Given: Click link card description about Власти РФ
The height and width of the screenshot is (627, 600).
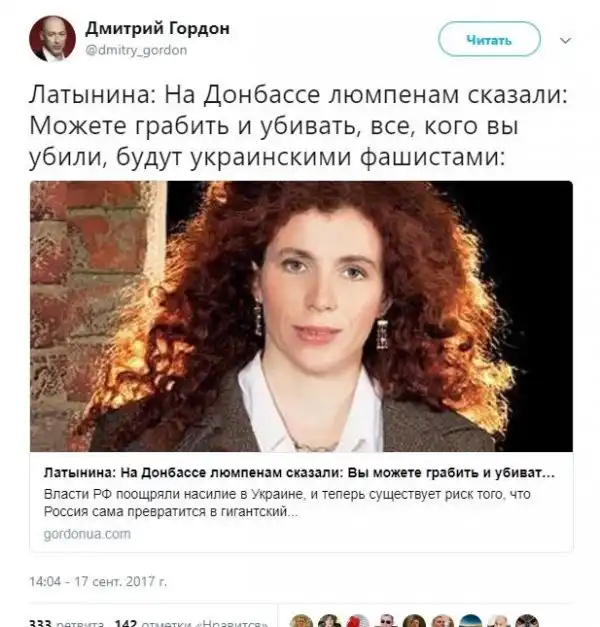Looking at the screenshot, I should pyautogui.click(x=287, y=503).
